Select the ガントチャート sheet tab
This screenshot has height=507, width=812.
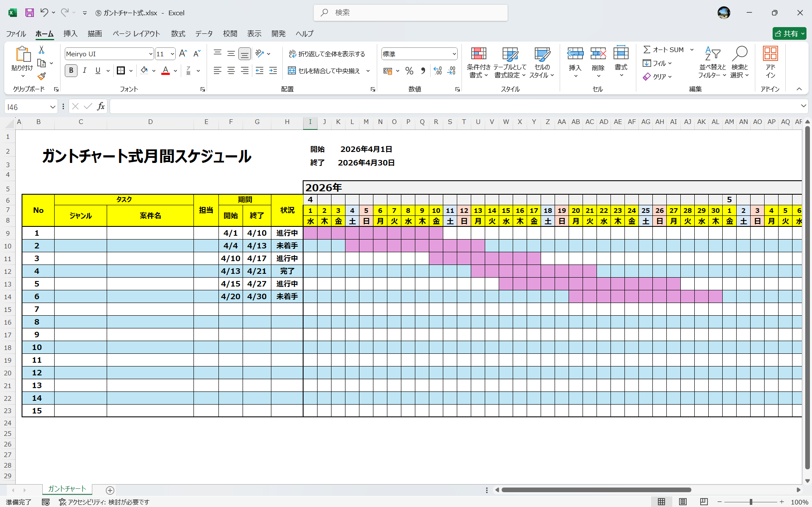pyautogui.click(x=66, y=489)
